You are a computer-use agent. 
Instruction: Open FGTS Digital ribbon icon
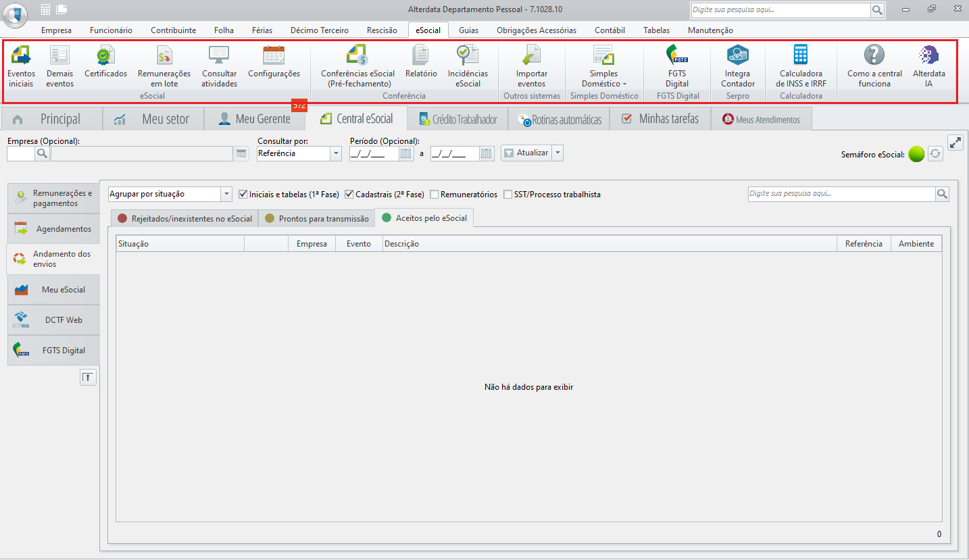click(x=676, y=66)
